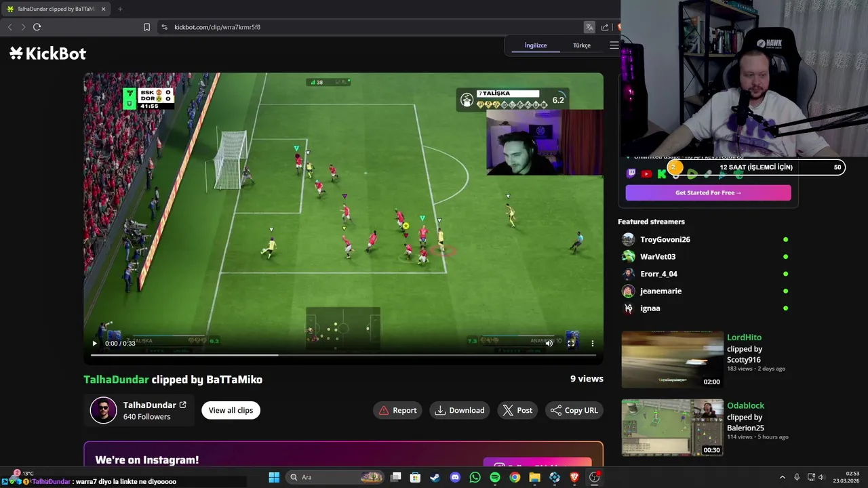
Task: Open Steam from the taskbar
Action: coord(435,477)
